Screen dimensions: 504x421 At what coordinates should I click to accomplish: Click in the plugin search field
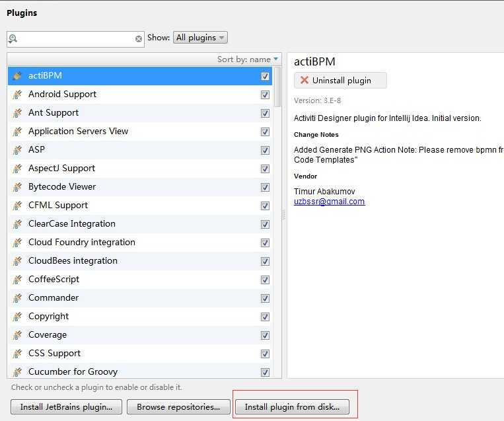click(x=77, y=39)
